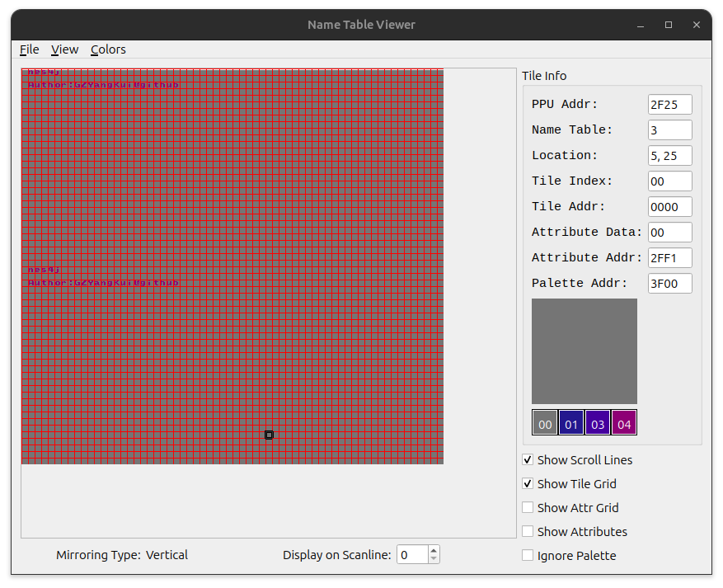Disable the Show Scroll Lines option
Viewport: 723px width, 588px height.
[x=528, y=460]
